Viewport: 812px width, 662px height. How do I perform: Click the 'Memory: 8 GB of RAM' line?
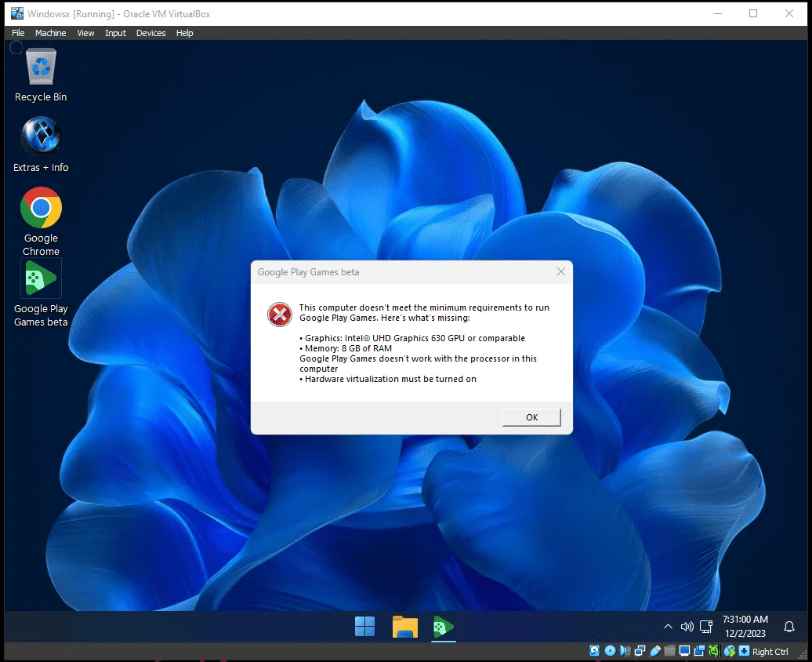click(346, 348)
